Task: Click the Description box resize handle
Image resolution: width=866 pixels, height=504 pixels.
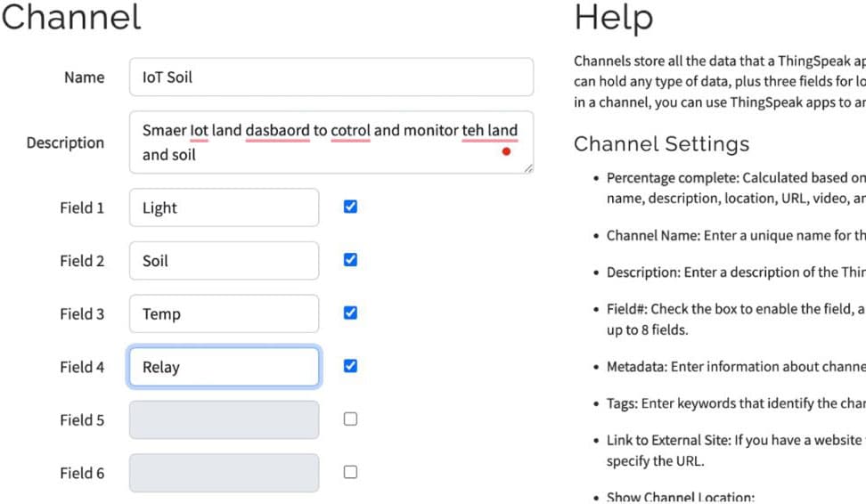Action: (x=528, y=167)
